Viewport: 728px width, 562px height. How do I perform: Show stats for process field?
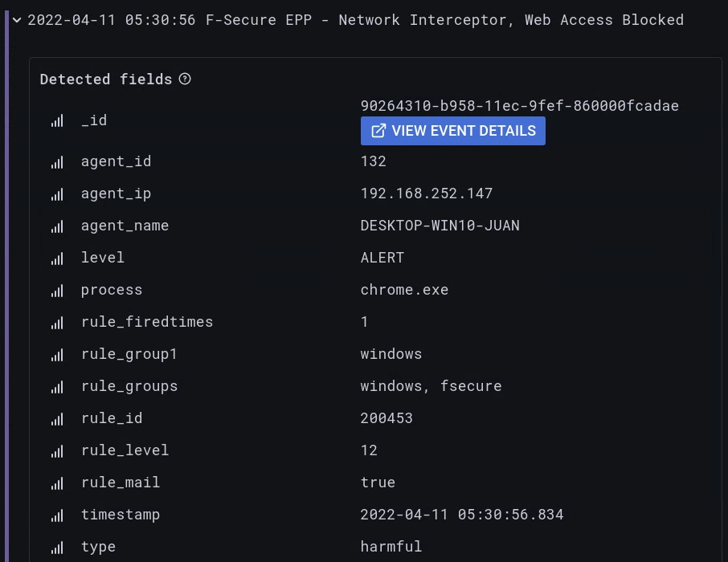click(x=57, y=291)
